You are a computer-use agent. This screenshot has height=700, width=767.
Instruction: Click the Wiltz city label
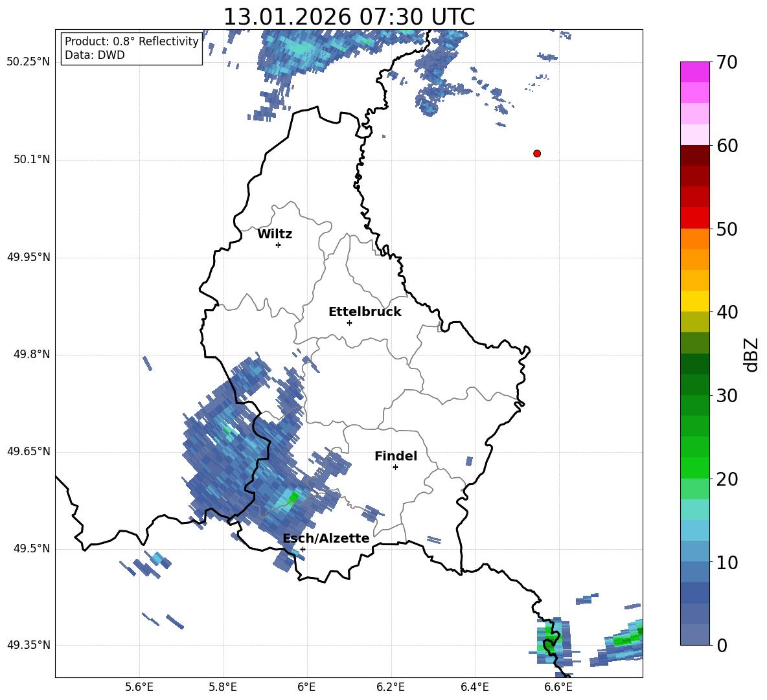coord(275,234)
